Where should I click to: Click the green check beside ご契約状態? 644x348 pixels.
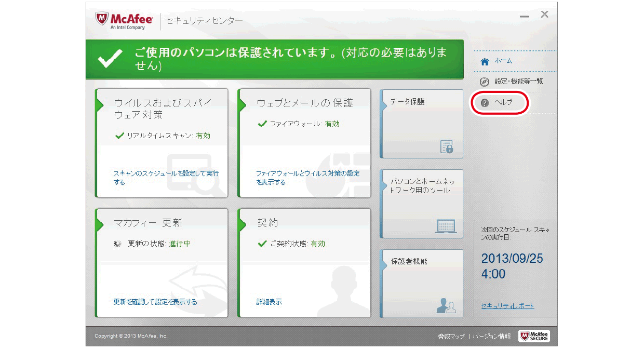(262, 243)
